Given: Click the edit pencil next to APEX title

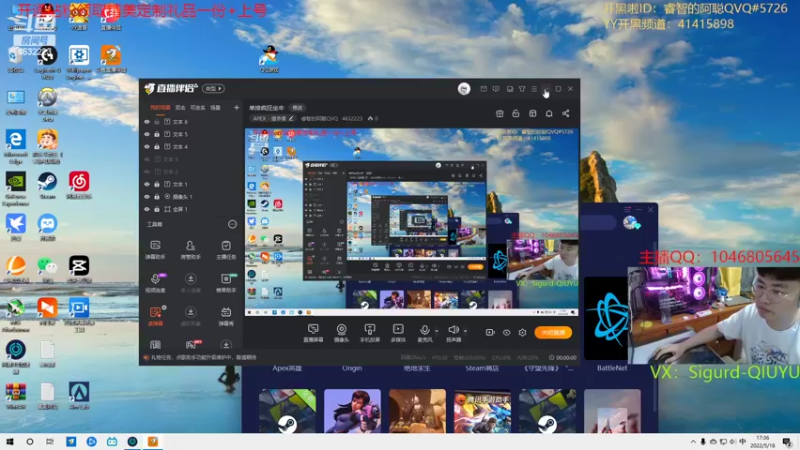Looking at the screenshot, I should pos(291,118).
